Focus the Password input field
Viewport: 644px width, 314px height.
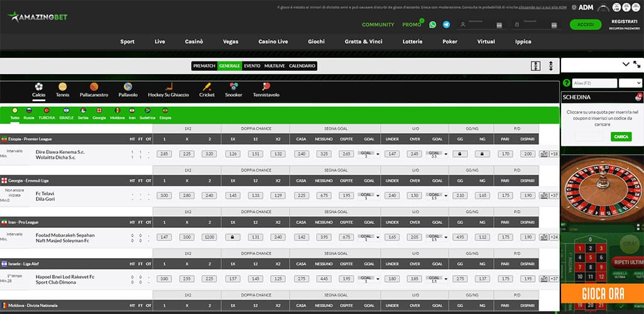[537, 24]
